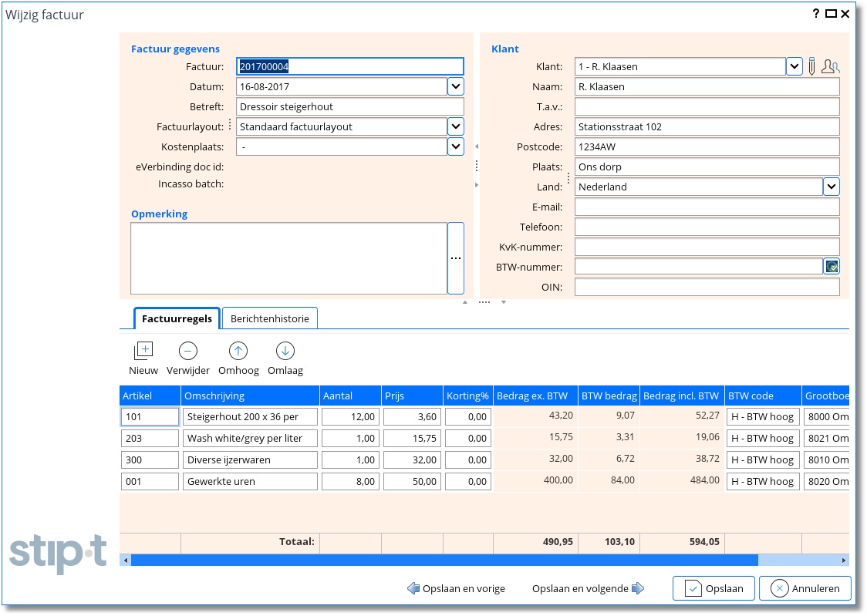Switch to the Berichtenhistorie tab
This screenshot has height=616, width=867.
(x=270, y=318)
